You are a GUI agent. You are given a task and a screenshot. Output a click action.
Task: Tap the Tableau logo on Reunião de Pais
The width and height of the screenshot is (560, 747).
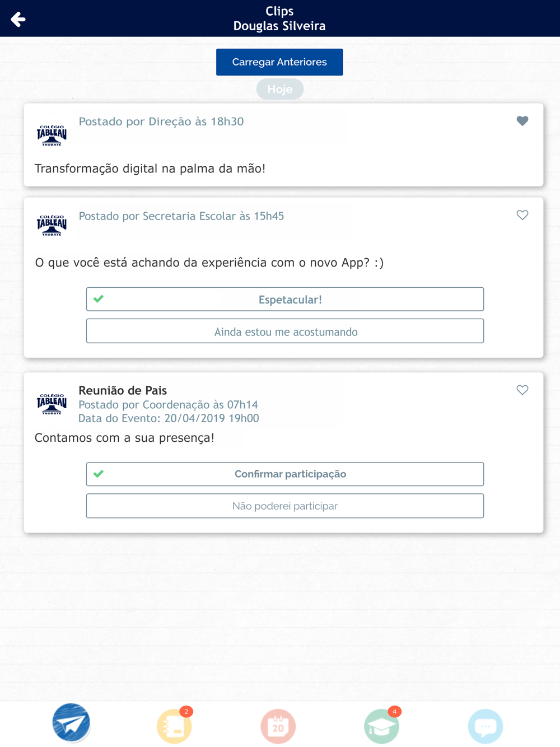tap(52, 404)
